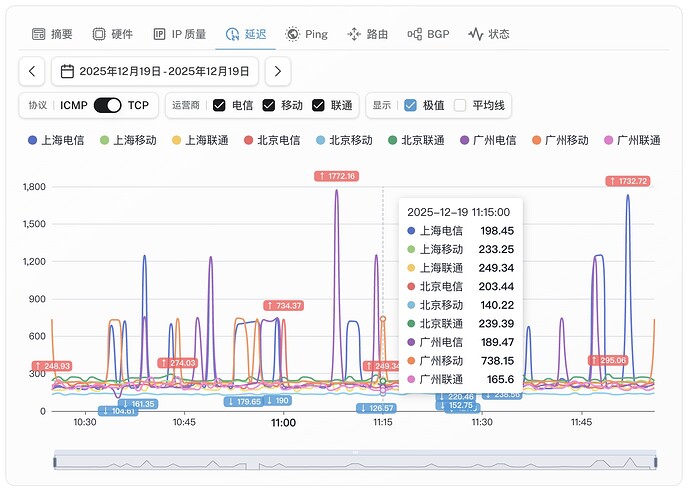Click the 295.06 max marker
The height and width of the screenshot is (493, 690).
[x=608, y=361]
